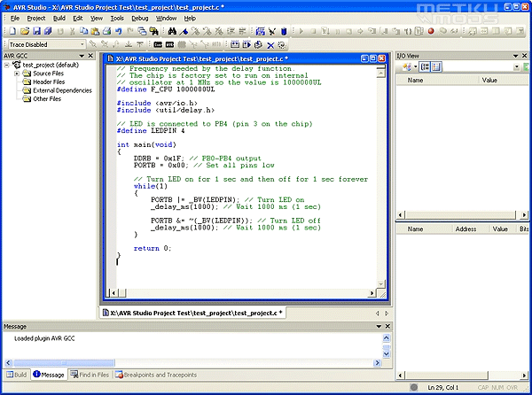Click the programmer chip icon with blue grid
The width and height of the screenshot is (532, 395).
click(x=260, y=31)
